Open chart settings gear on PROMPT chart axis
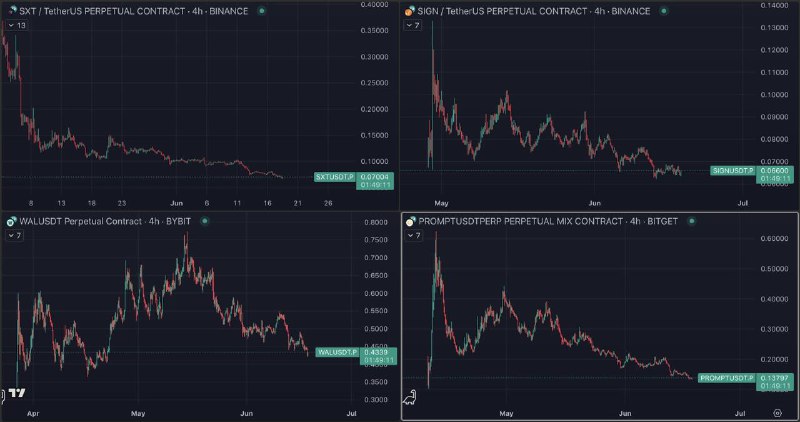Image resolution: width=800 pixels, height=422 pixels. (x=778, y=413)
